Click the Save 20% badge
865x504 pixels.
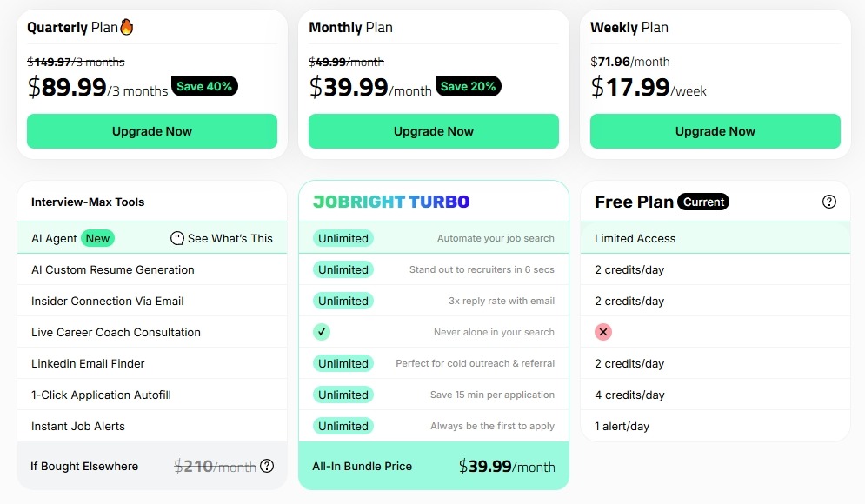click(468, 86)
